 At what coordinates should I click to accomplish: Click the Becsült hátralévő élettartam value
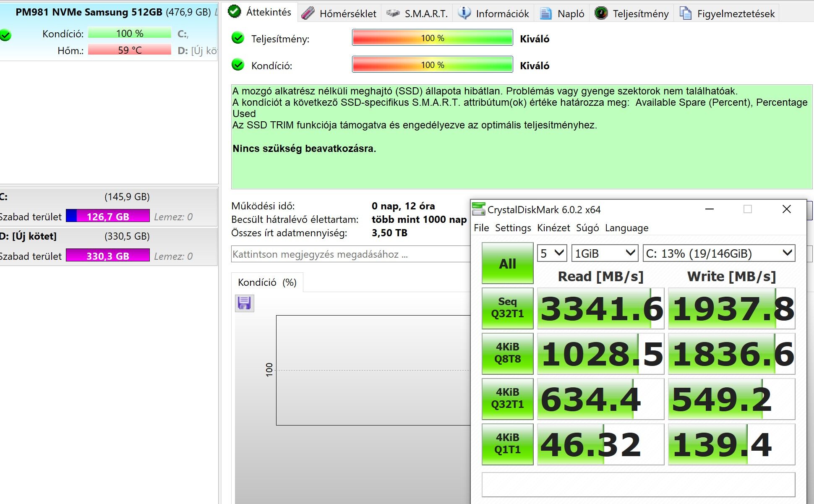[419, 219]
